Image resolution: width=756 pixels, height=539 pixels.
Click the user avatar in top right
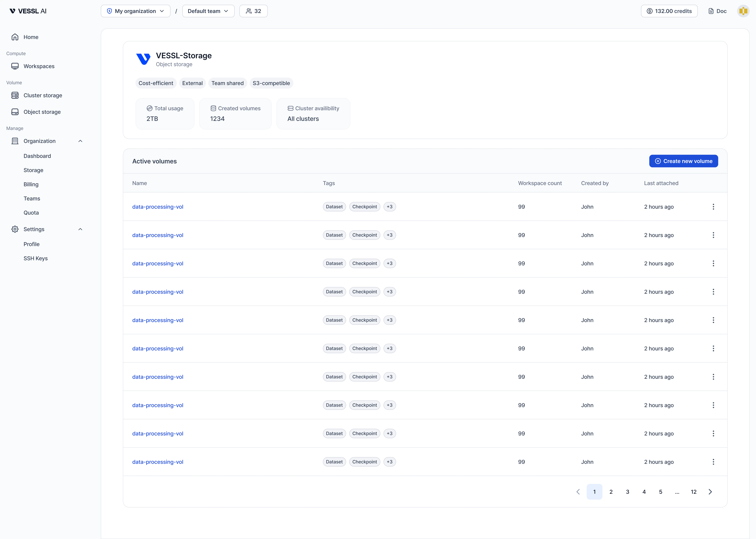point(743,11)
